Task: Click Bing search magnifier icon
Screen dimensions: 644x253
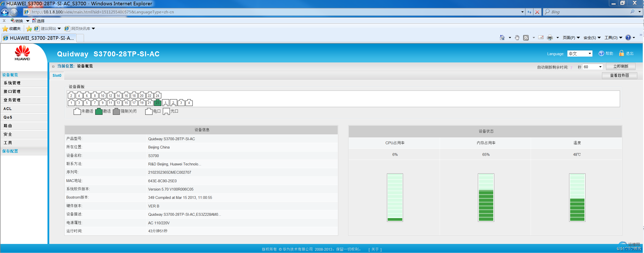Action: coord(632,12)
